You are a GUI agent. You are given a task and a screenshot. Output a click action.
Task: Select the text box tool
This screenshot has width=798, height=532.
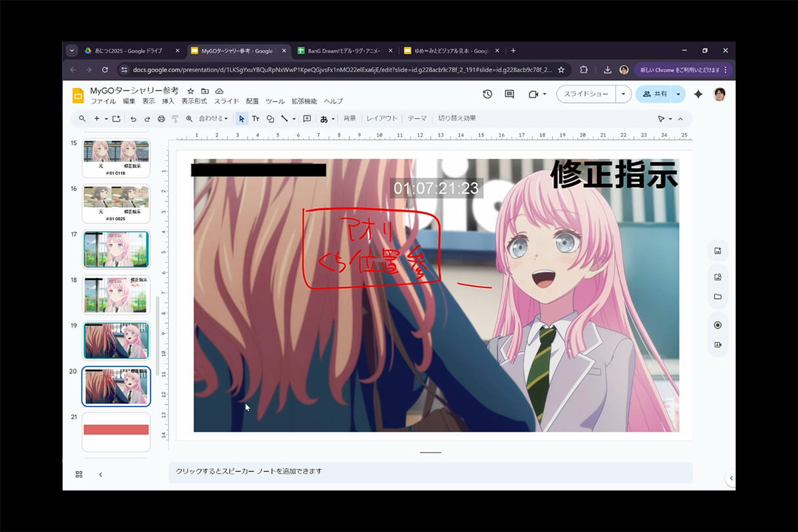[x=255, y=119]
